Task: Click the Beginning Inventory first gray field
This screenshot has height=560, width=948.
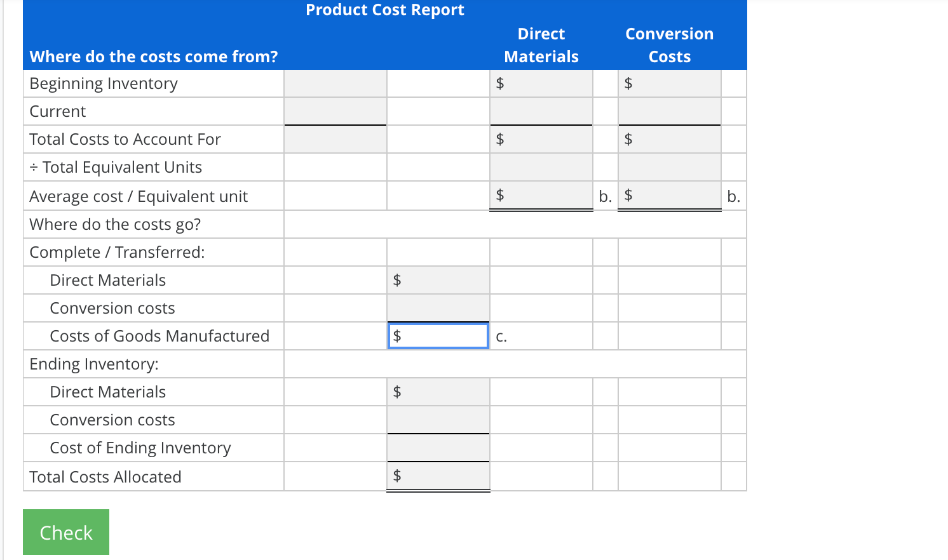Action: (x=335, y=83)
